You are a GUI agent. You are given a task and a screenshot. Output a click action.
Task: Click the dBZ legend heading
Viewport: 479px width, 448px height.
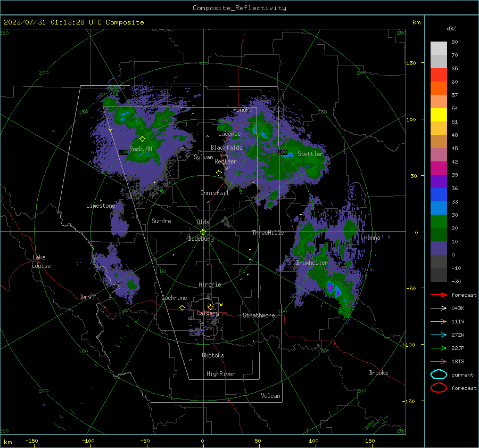(451, 28)
